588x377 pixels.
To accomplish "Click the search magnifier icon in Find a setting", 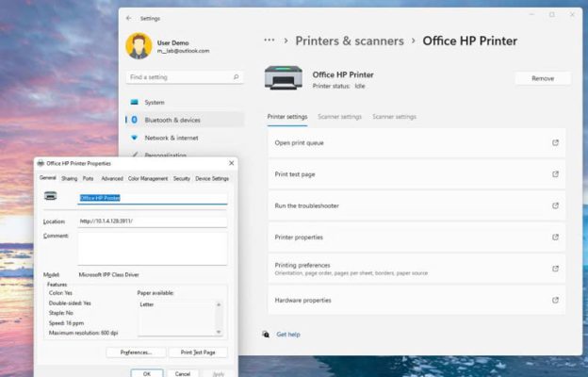I will 236,77.
